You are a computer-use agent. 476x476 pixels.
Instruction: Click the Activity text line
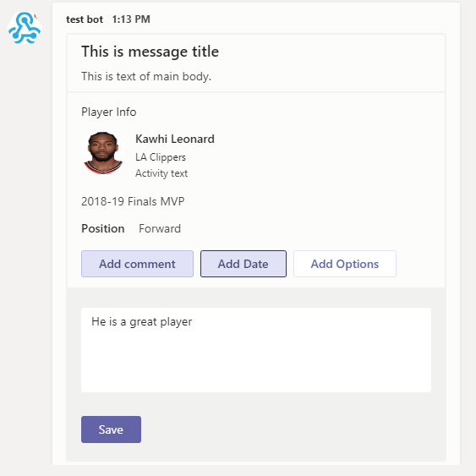click(x=161, y=173)
